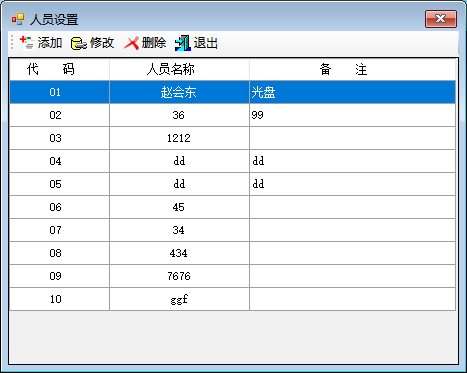Screen dimensions: 467x373
Task: Click the 备注 cell dd in row 04
Action: click(352, 161)
